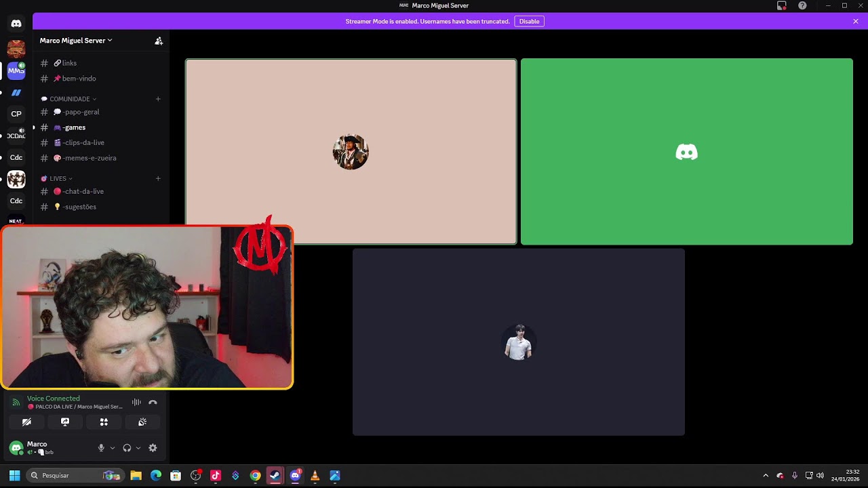Viewport: 868px width, 488px height.
Task: Open the inbox icon in title bar
Action: click(x=781, y=5)
